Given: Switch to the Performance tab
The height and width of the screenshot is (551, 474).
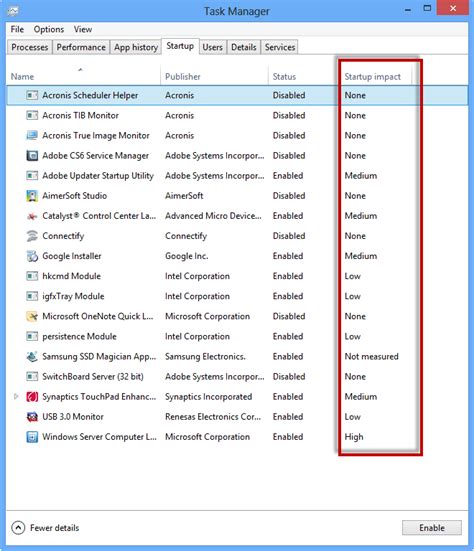Looking at the screenshot, I should (x=81, y=47).
